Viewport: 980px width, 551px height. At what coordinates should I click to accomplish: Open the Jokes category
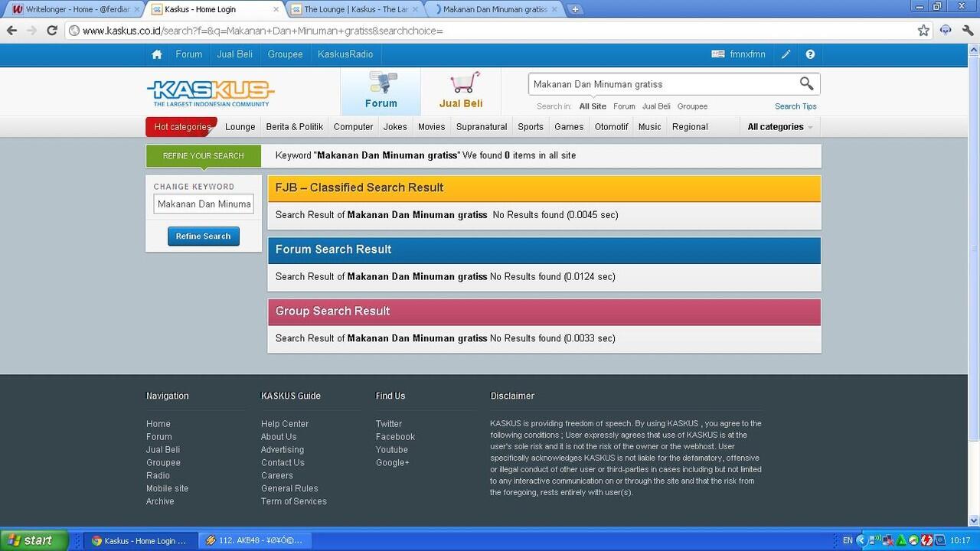click(x=396, y=127)
